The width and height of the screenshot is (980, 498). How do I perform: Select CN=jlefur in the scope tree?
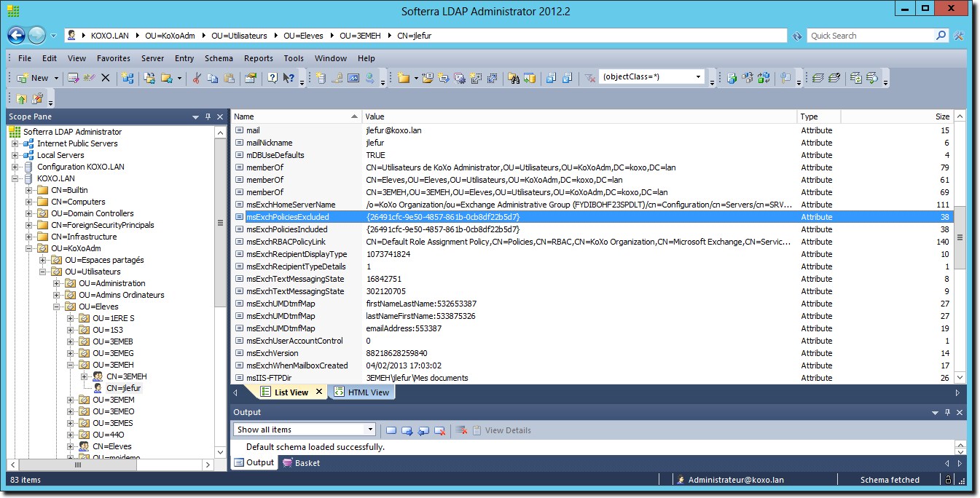123,388
